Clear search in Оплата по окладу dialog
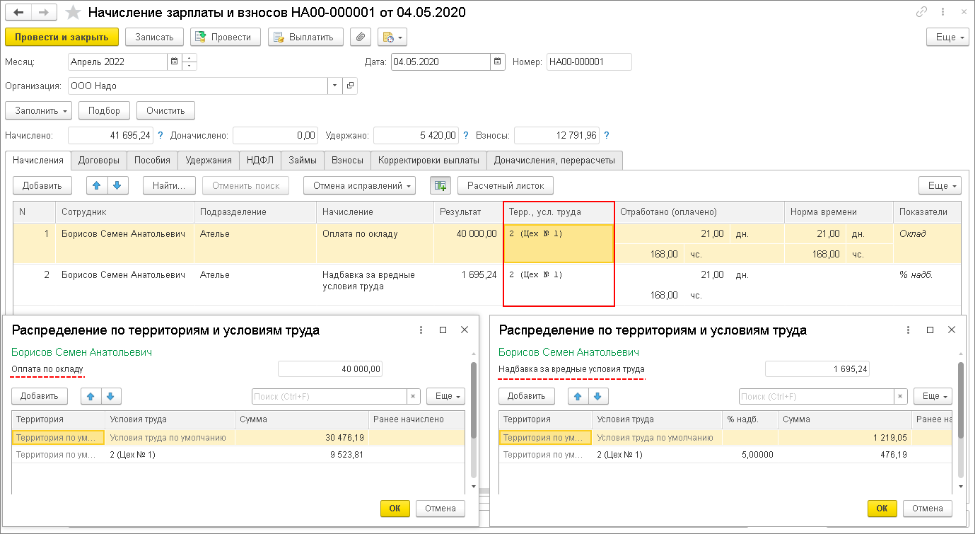 pos(414,396)
